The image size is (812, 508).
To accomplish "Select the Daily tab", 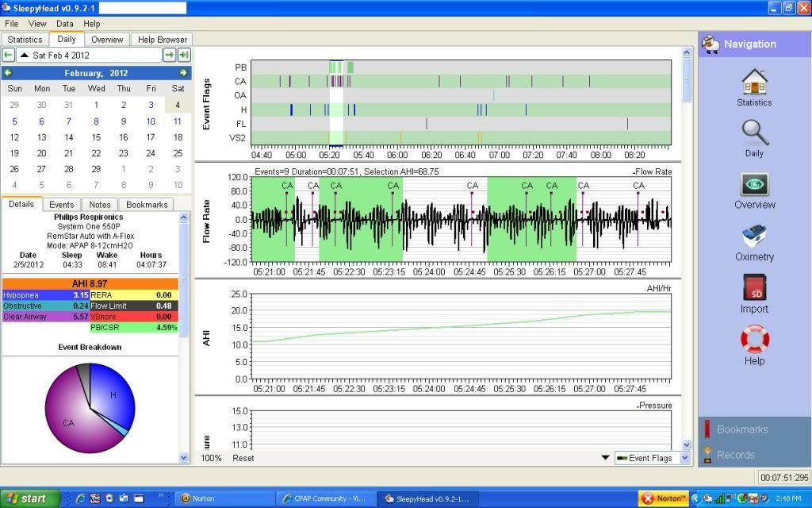I will [x=67, y=39].
